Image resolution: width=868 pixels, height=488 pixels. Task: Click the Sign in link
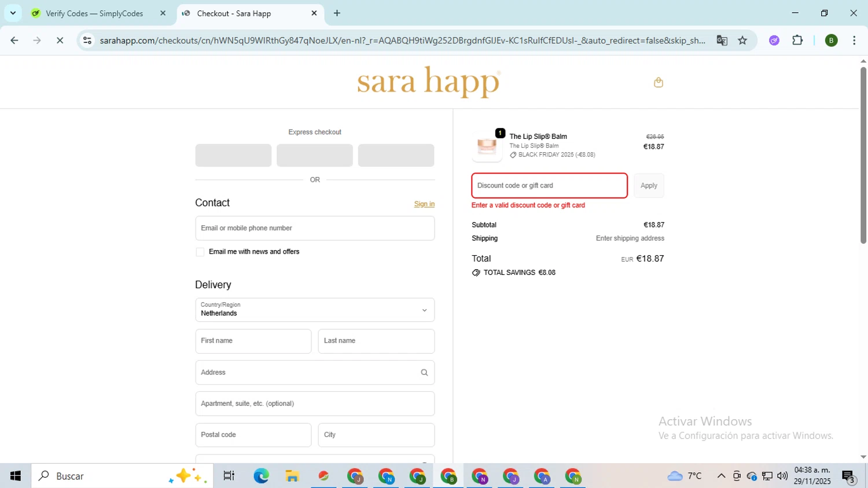424,204
